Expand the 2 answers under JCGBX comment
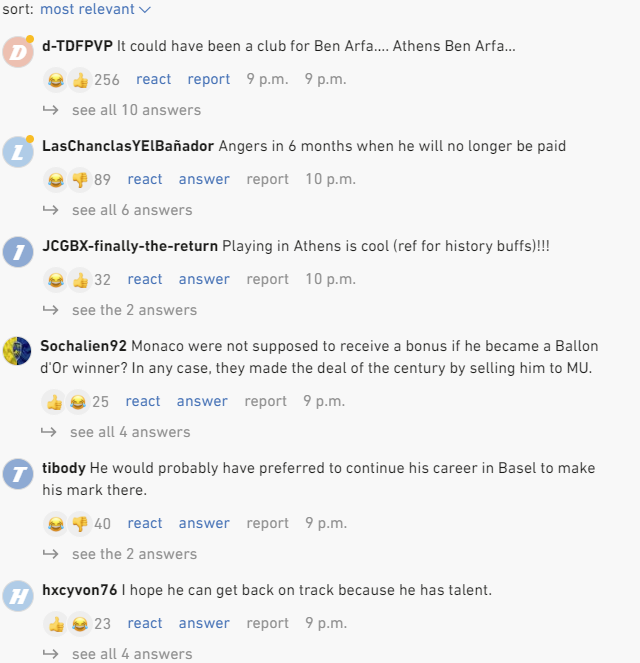The width and height of the screenshot is (640, 663). (x=134, y=310)
